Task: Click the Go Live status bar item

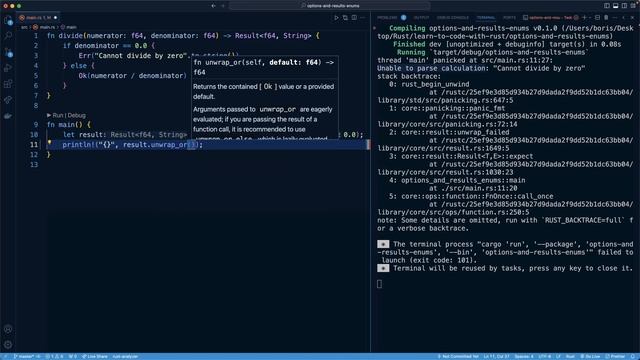Action: tap(590, 356)
